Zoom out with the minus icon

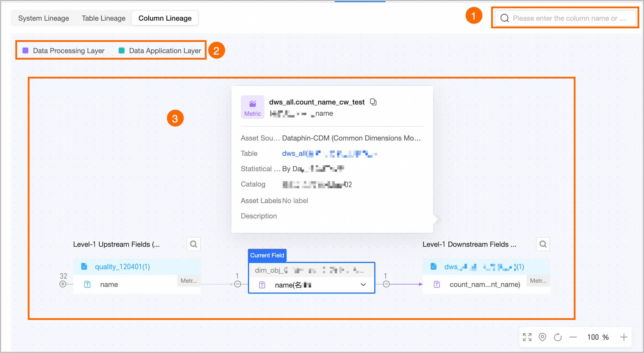[573, 337]
